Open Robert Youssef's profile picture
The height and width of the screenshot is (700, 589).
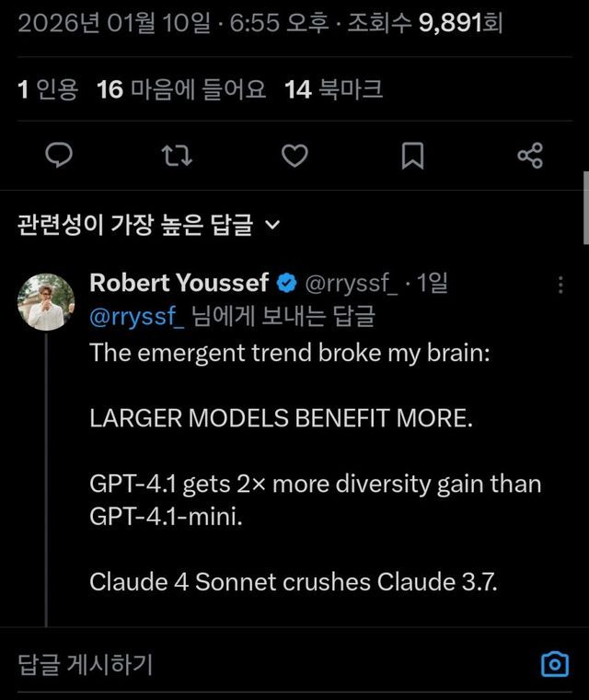click(x=46, y=302)
